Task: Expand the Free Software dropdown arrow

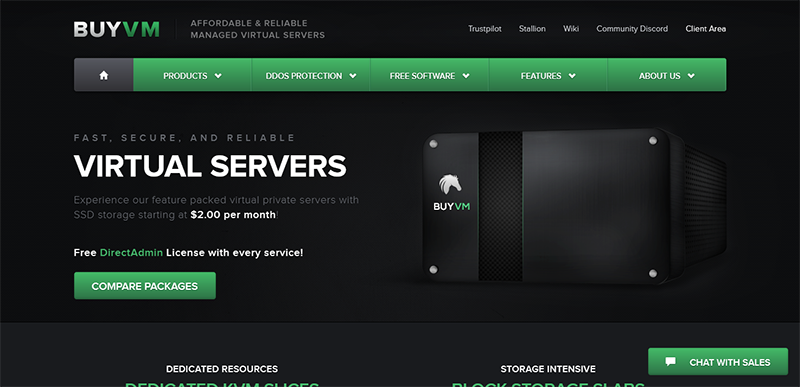Action: (466, 76)
